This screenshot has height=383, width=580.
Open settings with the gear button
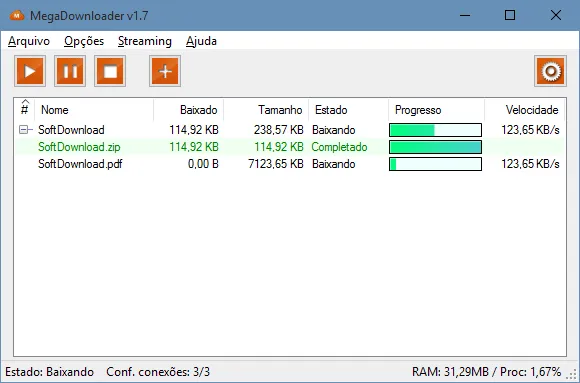(x=550, y=71)
